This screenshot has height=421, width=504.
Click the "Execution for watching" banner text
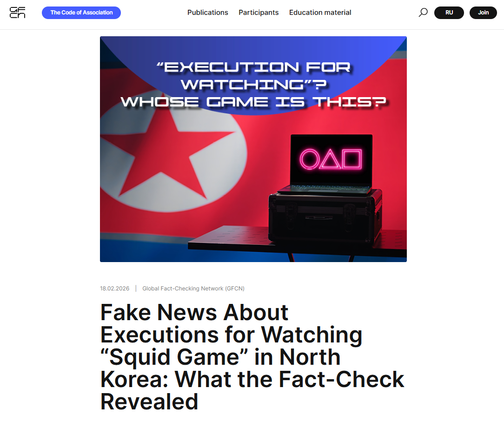pos(254,76)
